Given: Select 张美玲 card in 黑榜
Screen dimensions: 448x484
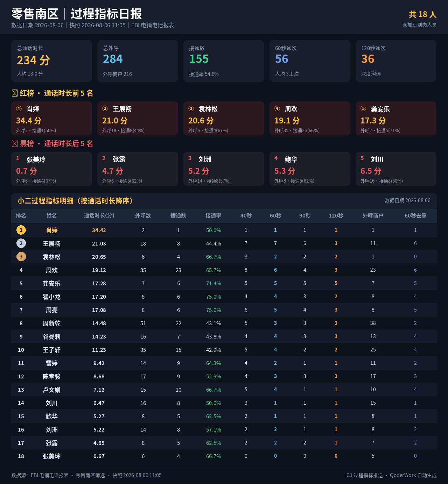Looking at the screenshot, I should click(51, 169).
